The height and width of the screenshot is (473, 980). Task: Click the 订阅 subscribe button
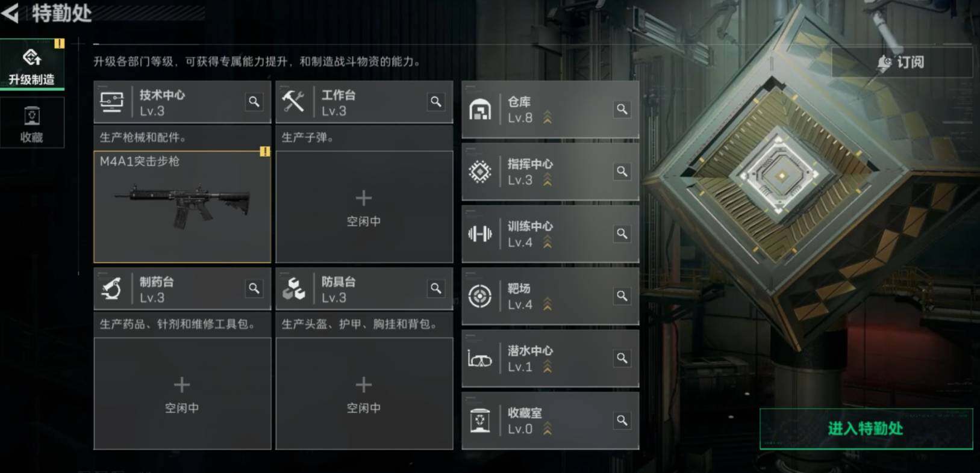(x=902, y=62)
